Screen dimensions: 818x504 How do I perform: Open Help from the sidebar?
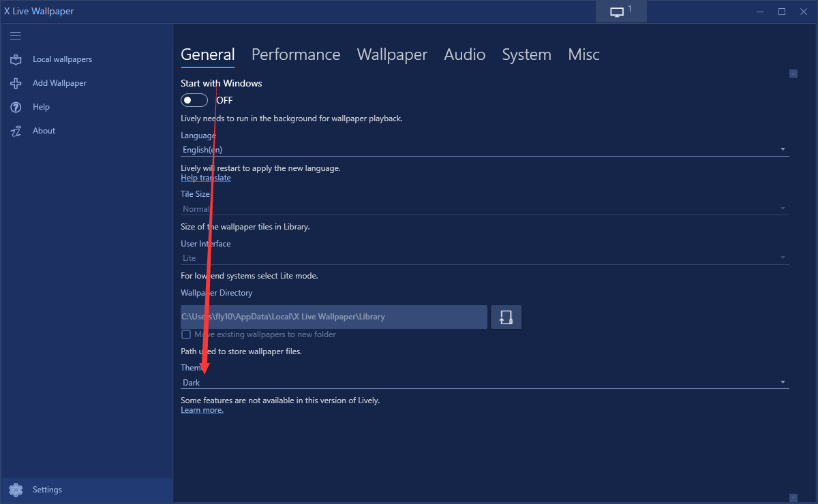(41, 107)
